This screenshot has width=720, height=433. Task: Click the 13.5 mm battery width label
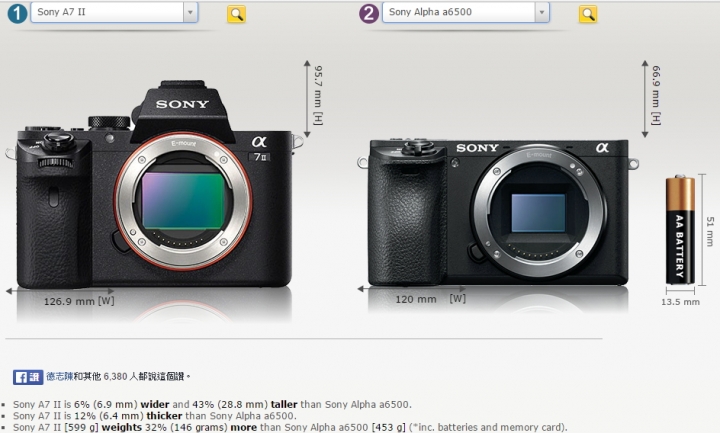681,302
